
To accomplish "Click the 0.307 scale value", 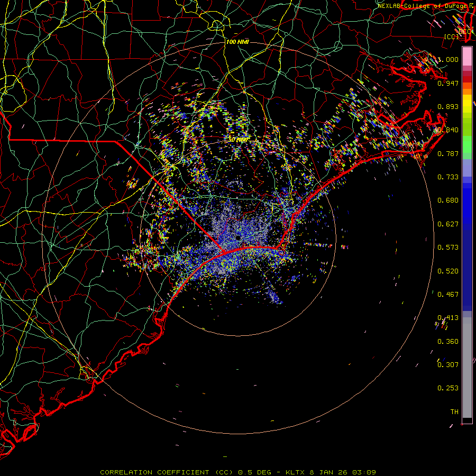I will [448, 365].
